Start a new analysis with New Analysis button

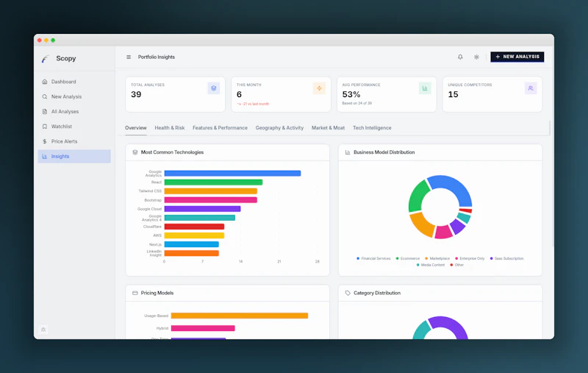(517, 57)
